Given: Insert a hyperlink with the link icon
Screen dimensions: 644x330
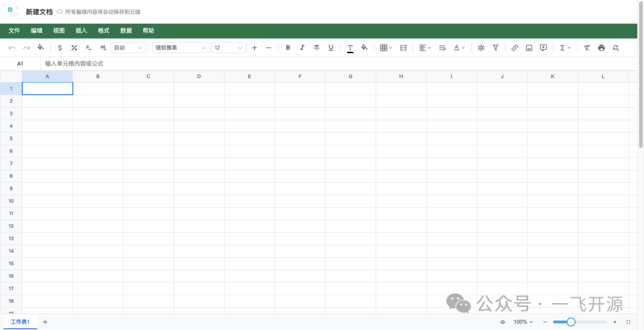Looking at the screenshot, I should click(515, 48).
